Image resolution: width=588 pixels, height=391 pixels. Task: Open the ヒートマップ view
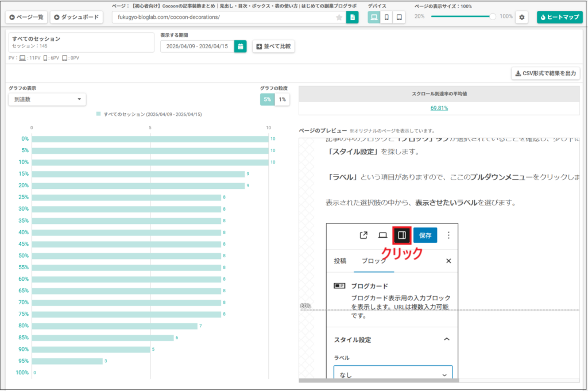[559, 17]
